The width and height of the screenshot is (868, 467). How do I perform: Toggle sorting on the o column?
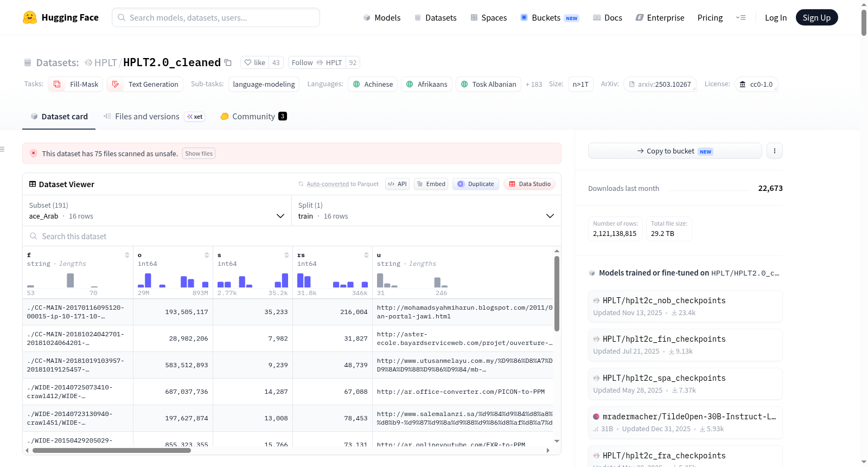coord(207,255)
